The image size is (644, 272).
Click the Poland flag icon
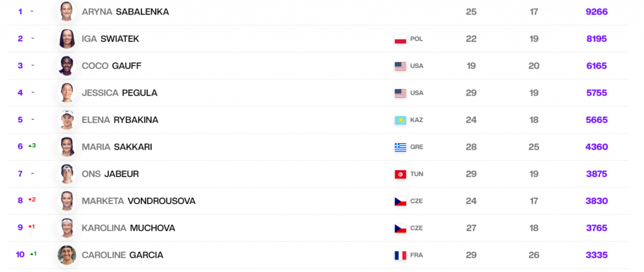(x=400, y=39)
